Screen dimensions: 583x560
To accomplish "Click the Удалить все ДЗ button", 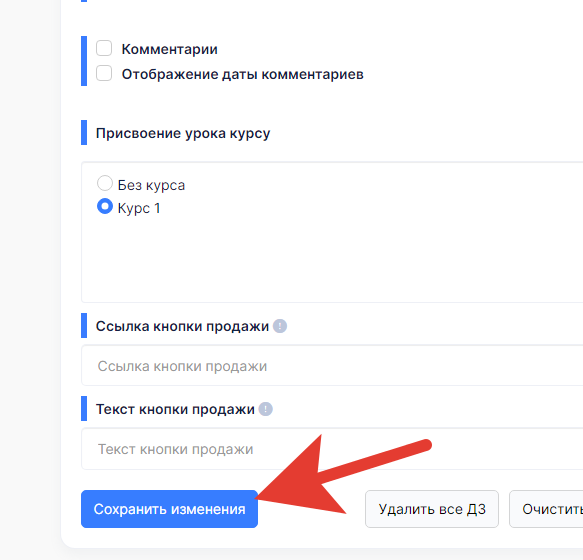I will 432,509.
